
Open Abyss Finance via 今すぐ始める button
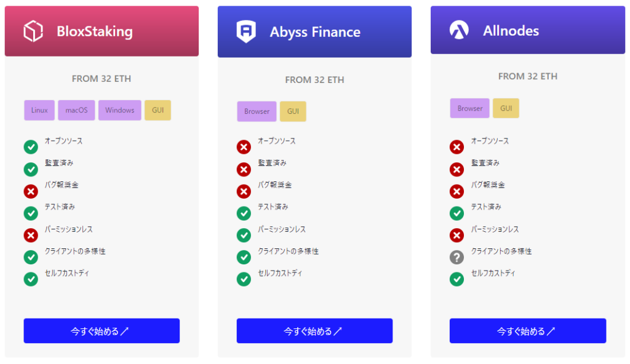point(314,331)
